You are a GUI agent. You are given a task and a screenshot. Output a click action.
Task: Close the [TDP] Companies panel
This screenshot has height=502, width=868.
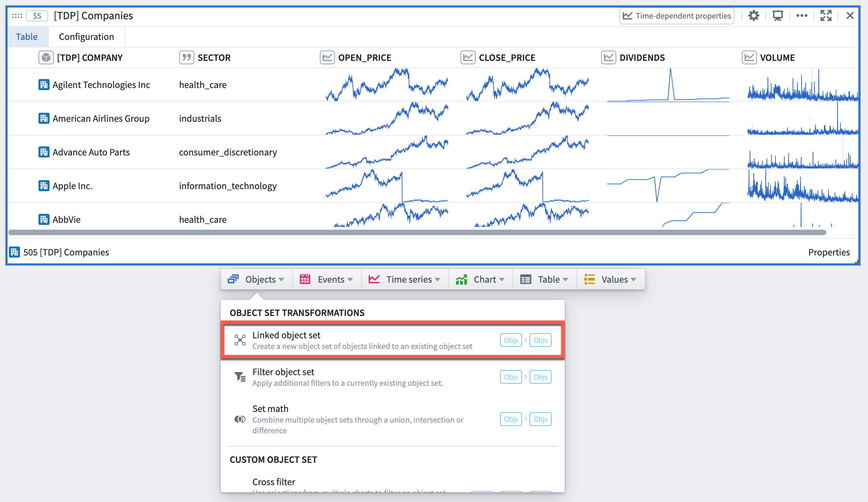850,16
